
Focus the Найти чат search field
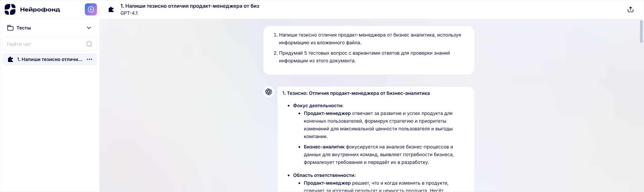50,44
